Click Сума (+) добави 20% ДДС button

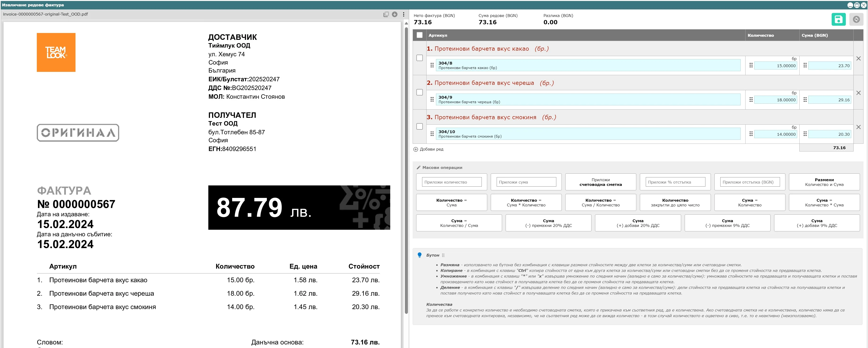coord(638,223)
